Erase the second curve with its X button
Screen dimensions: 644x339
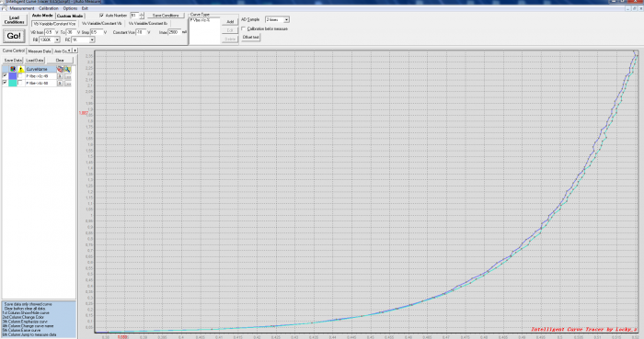point(60,84)
